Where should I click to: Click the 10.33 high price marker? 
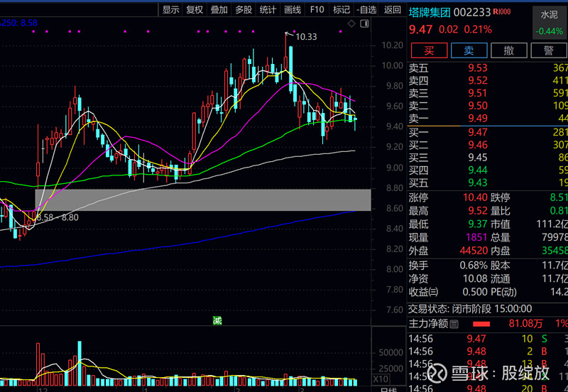(x=305, y=36)
